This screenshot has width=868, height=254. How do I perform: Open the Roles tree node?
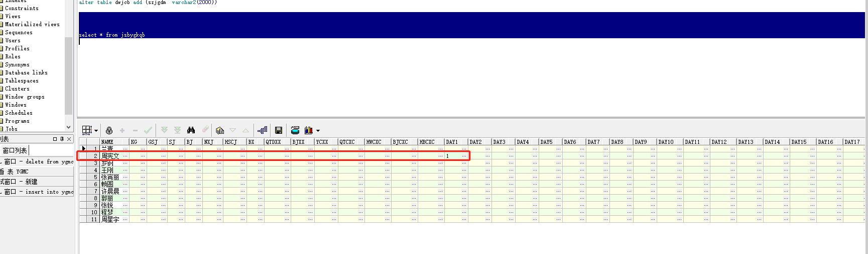coord(13,56)
